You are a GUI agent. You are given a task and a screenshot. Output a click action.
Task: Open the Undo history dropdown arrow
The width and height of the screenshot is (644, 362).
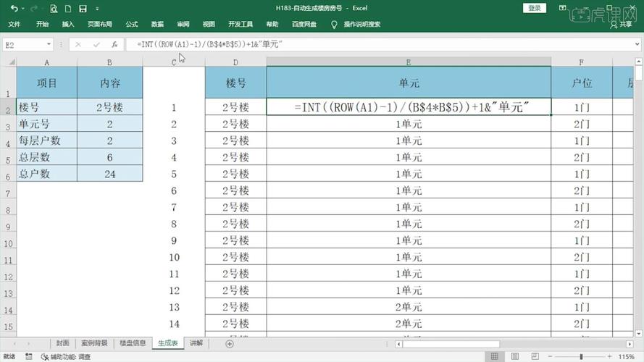point(23,8)
